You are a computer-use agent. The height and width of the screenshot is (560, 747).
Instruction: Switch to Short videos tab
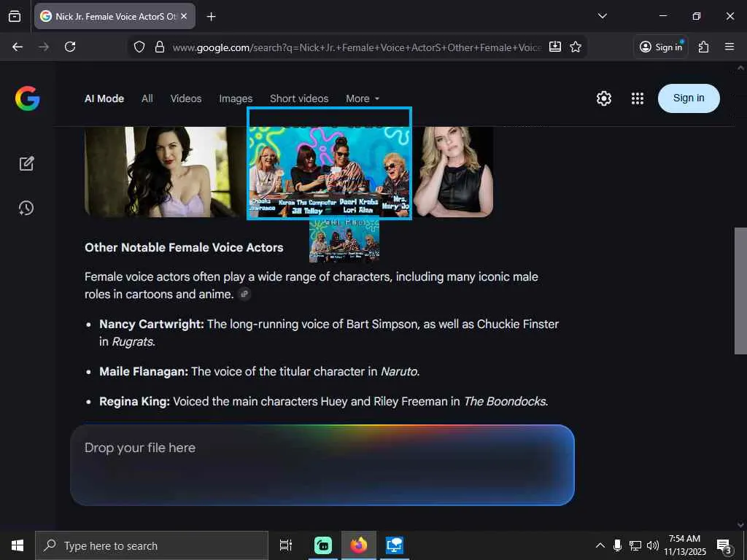click(x=299, y=98)
